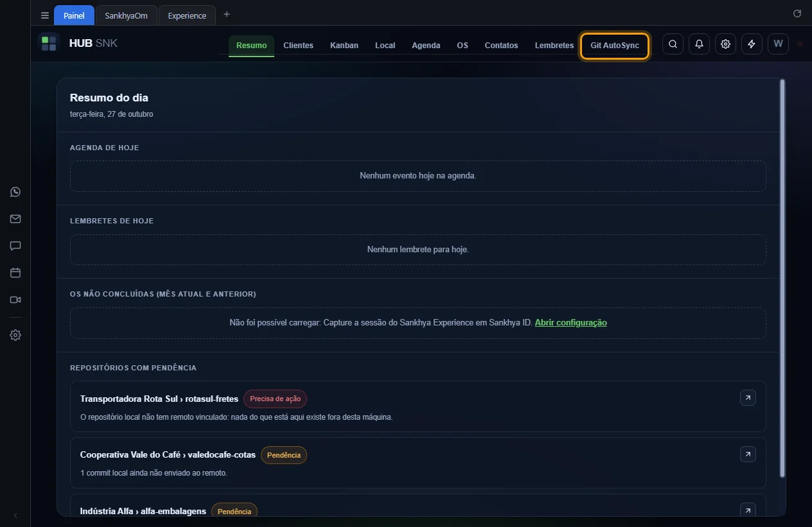Open the Kanban section
This screenshot has height=527, width=812.
[344, 45]
